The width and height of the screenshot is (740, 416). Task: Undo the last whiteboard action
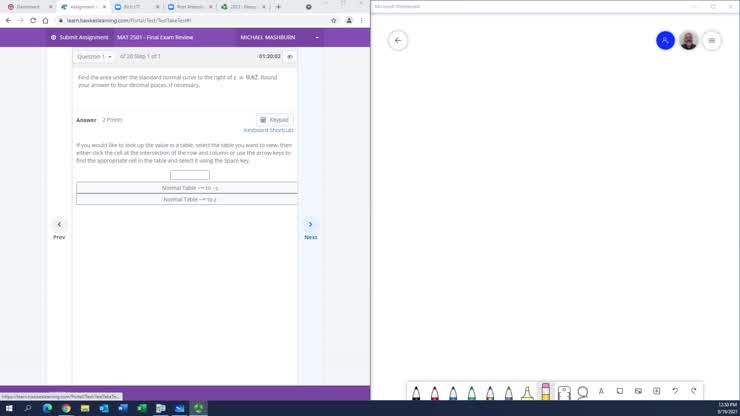(x=675, y=391)
